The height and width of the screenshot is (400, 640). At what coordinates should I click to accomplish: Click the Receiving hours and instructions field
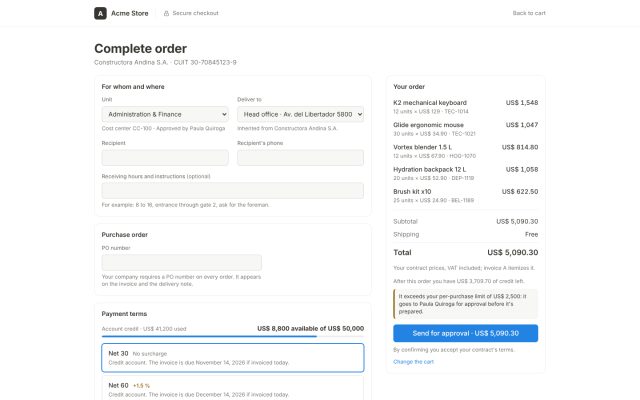tap(233, 191)
